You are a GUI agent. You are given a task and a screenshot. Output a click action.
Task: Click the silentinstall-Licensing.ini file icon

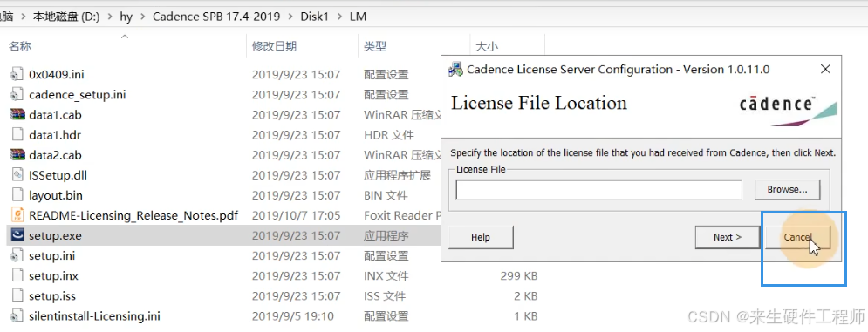[17, 316]
